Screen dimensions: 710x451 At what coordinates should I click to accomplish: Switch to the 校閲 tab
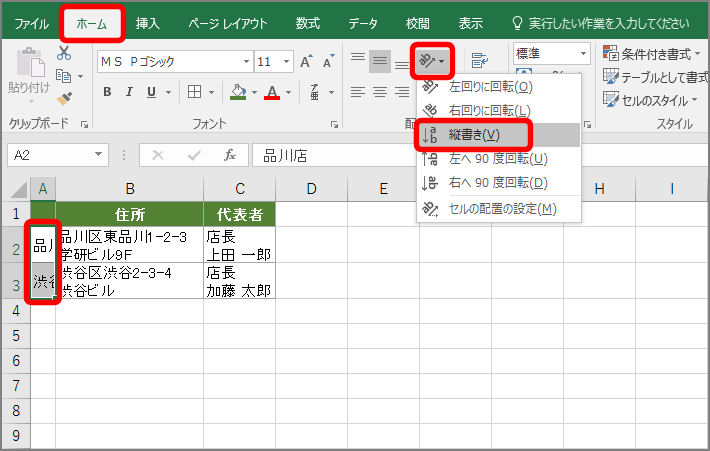tap(417, 23)
